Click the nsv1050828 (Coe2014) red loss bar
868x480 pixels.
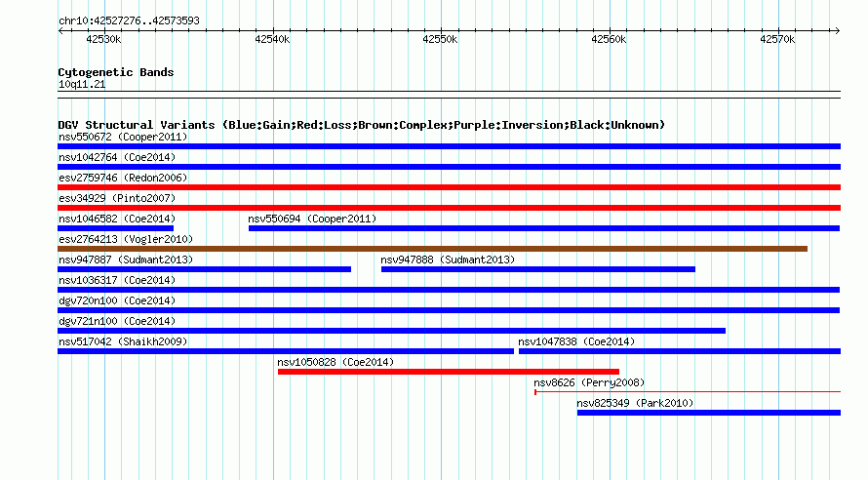click(449, 372)
